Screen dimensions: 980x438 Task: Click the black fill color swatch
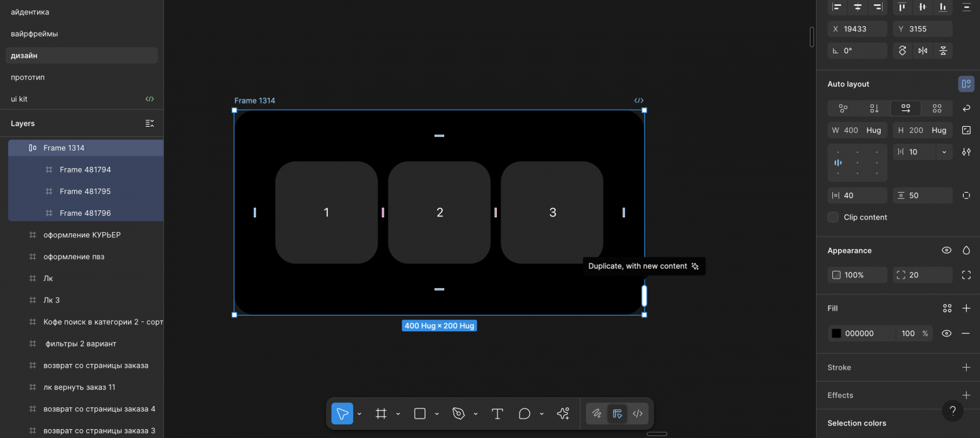point(836,333)
